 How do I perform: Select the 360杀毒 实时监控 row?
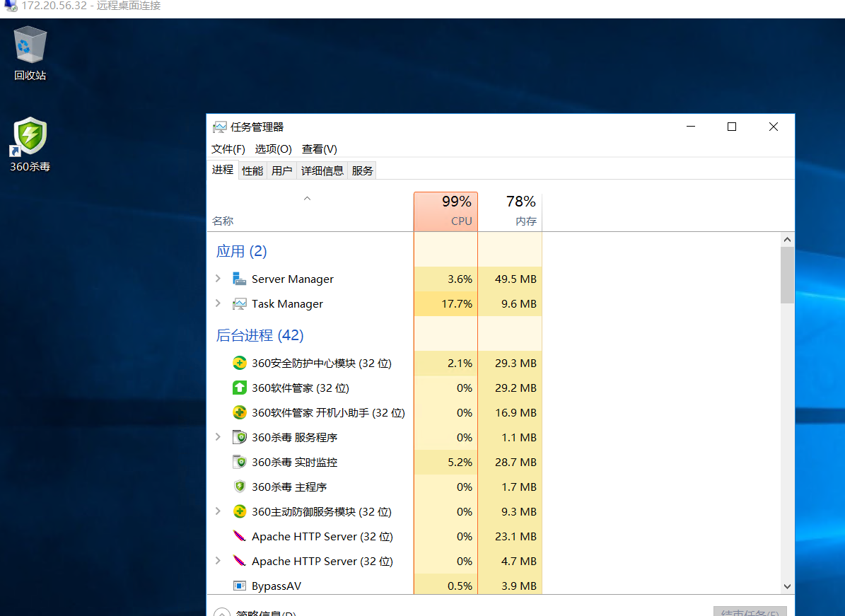375,462
